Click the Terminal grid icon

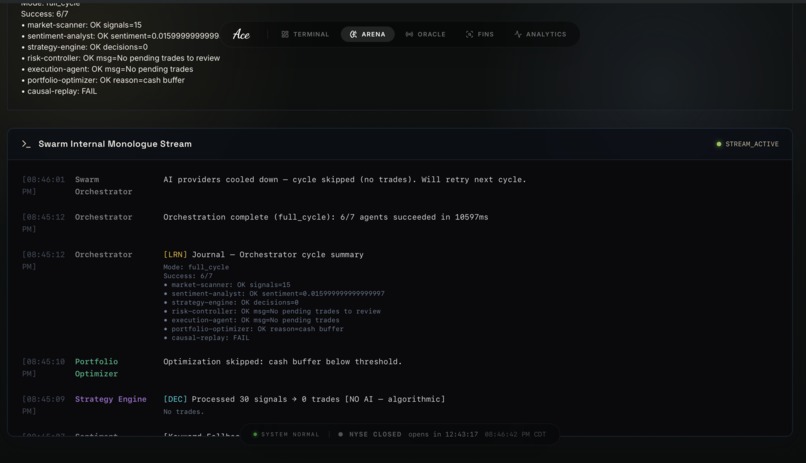tap(285, 34)
